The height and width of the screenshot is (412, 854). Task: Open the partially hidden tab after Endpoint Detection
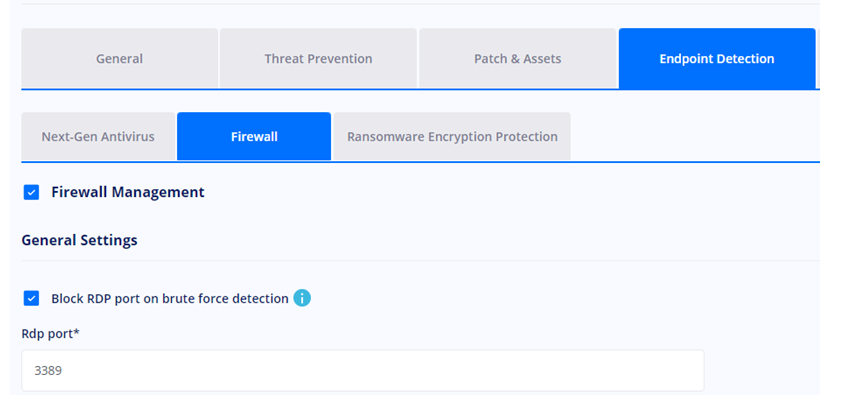(x=819, y=58)
